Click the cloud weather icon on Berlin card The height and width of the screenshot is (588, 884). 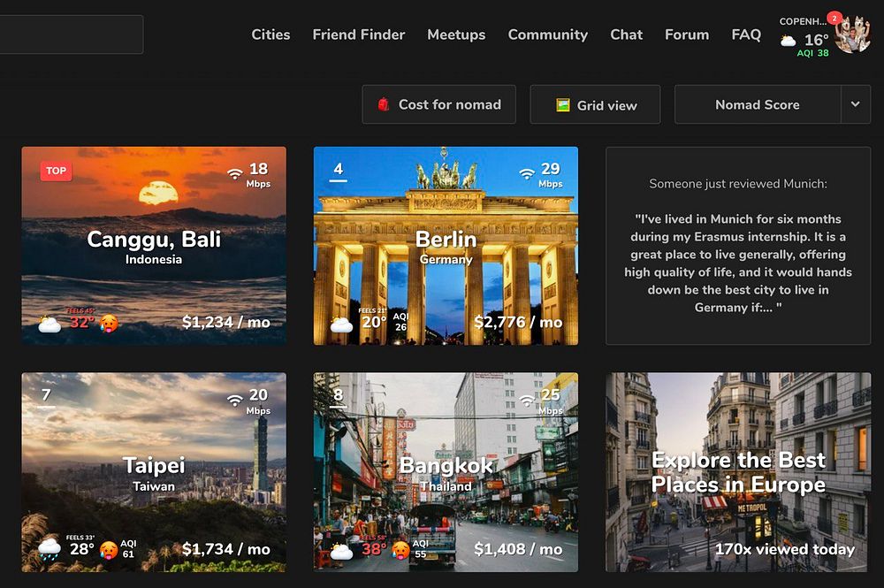[x=341, y=325]
